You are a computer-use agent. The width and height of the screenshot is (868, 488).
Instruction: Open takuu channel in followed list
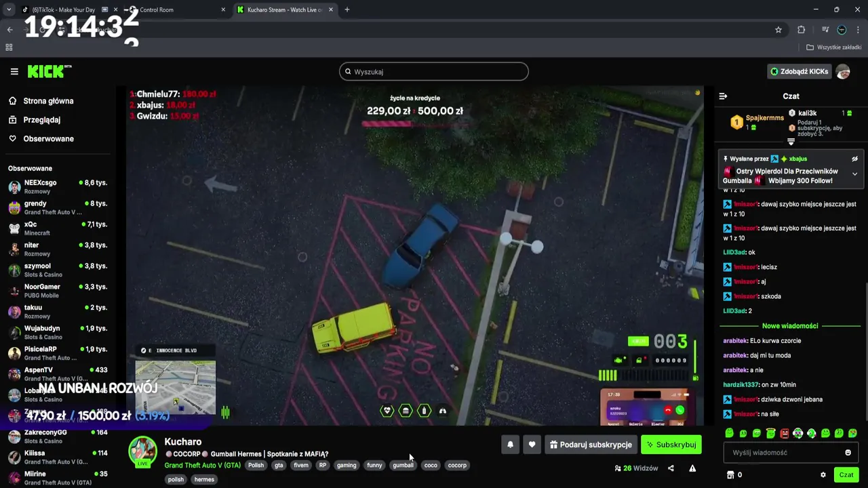click(58, 312)
